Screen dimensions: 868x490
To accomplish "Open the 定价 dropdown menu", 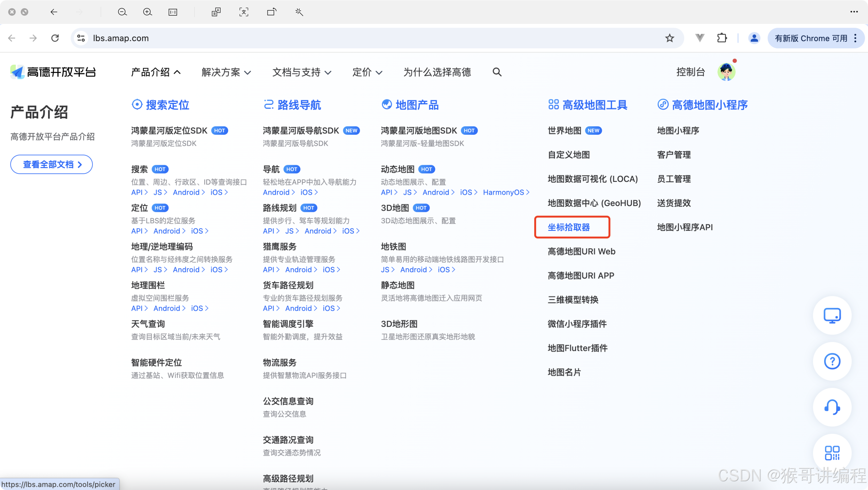I will click(x=367, y=72).
